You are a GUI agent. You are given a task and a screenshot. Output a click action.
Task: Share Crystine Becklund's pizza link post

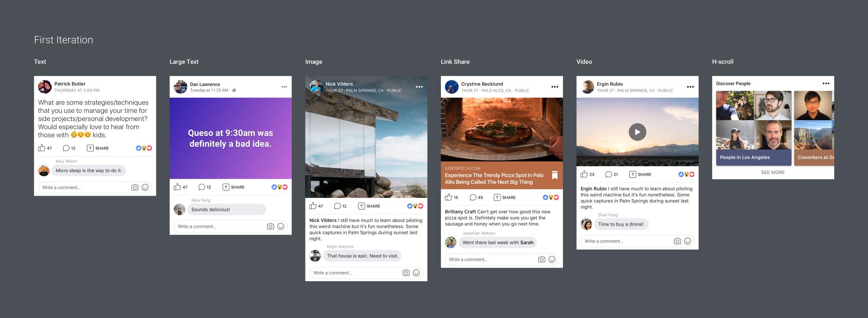505,197
